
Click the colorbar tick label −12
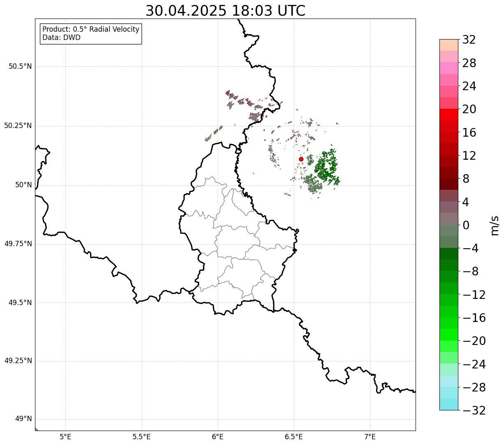[x=474, y=295]
